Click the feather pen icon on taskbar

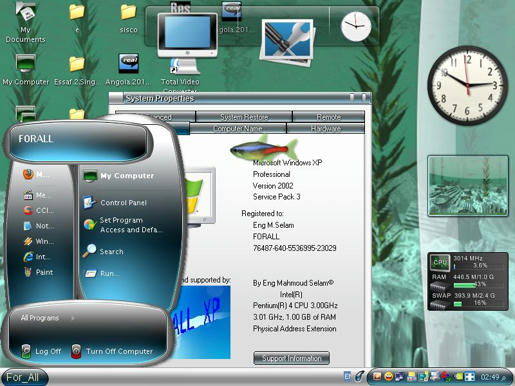pos(359,376)
